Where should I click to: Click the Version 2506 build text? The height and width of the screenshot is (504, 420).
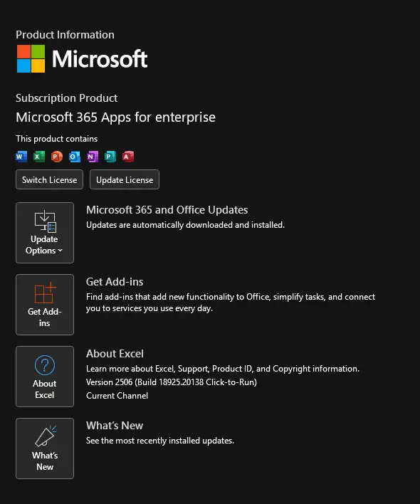pos(172,382)
